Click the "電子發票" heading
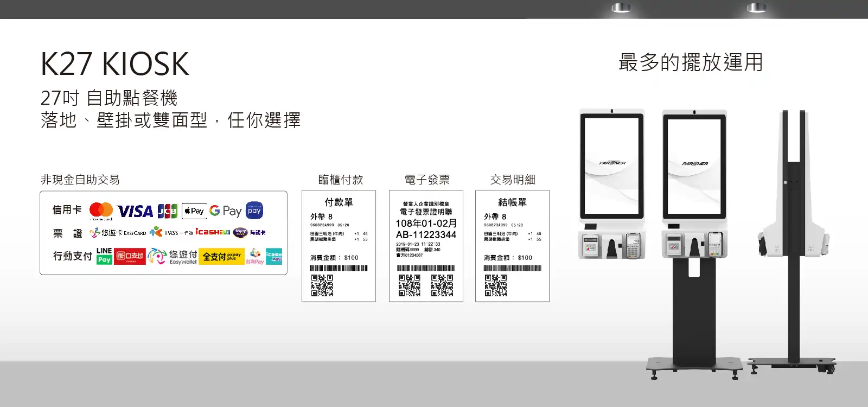 [427, 180]
